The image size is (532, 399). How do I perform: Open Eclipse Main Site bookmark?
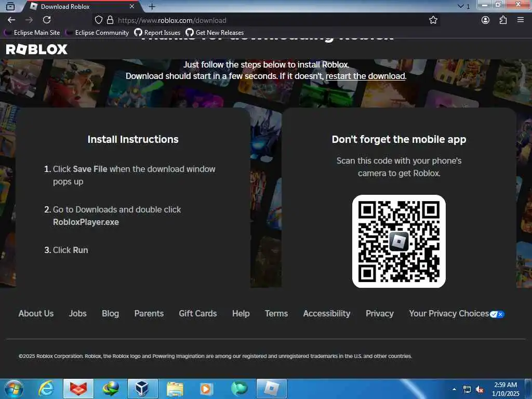(32, 33)
